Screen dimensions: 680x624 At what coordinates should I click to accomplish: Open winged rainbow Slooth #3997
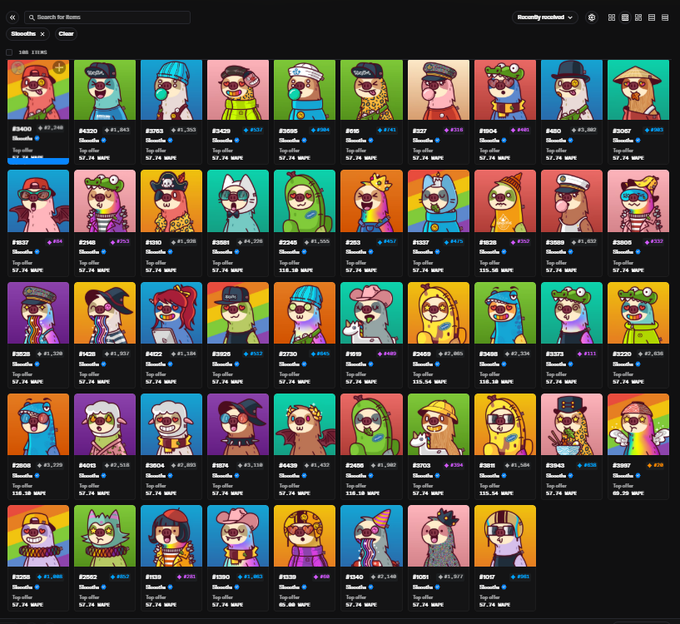point(638,425)
